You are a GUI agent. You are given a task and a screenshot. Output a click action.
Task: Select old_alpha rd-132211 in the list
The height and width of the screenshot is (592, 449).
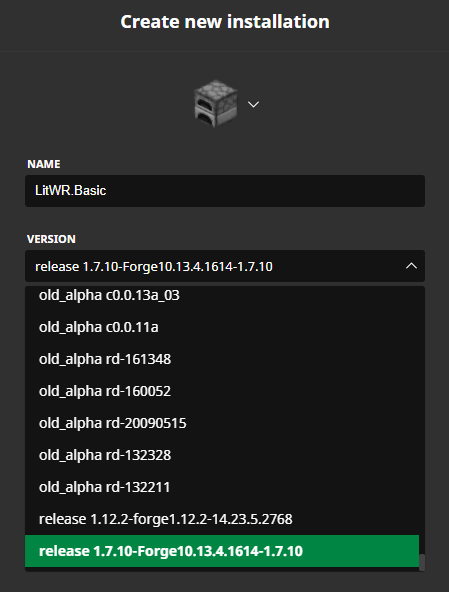tap(222, 487)
